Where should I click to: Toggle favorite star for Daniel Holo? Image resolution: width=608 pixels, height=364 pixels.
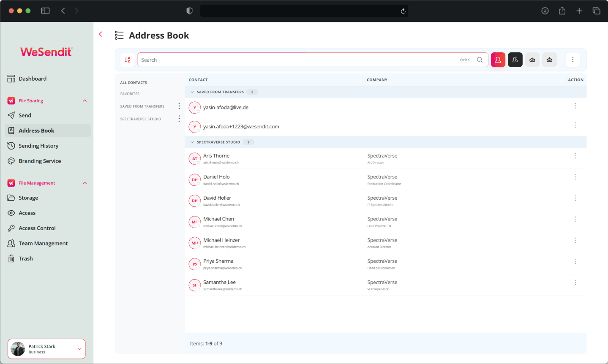click(198, 184)
